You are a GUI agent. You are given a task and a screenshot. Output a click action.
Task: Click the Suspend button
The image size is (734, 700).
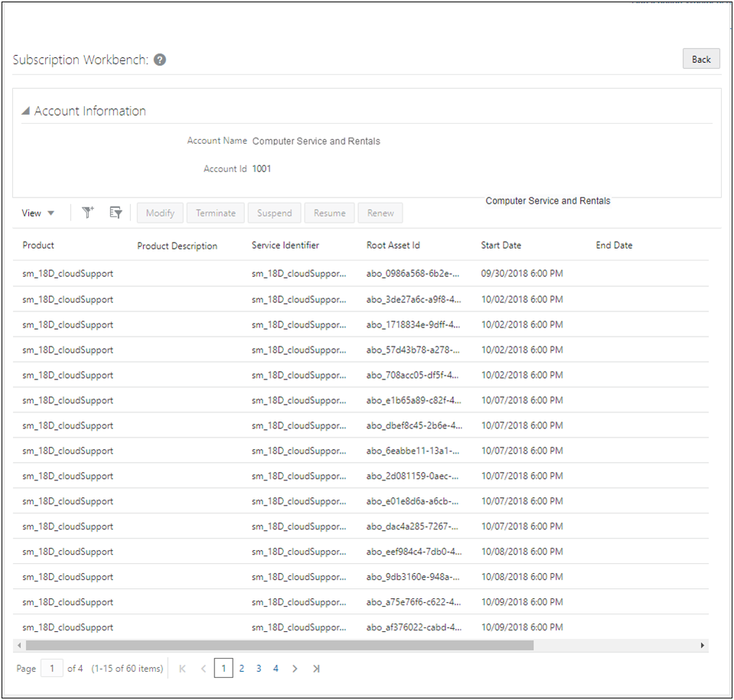[x=274, y=213]
